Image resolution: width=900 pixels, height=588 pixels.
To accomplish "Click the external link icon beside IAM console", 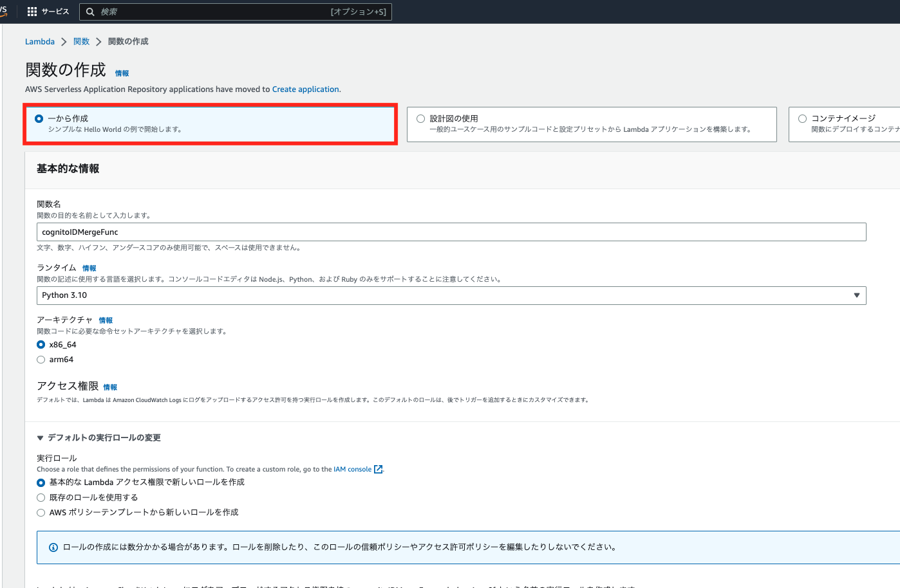I will coord(379,470).
